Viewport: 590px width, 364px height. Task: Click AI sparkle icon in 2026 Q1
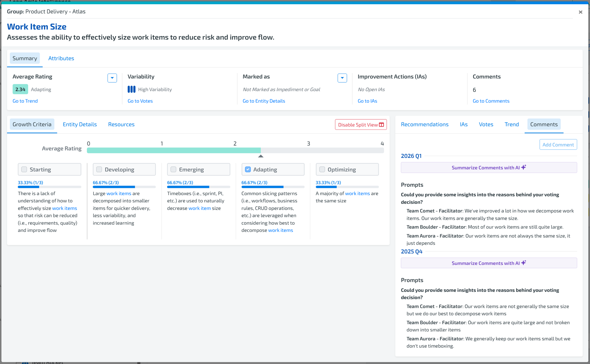click(523, 167)
